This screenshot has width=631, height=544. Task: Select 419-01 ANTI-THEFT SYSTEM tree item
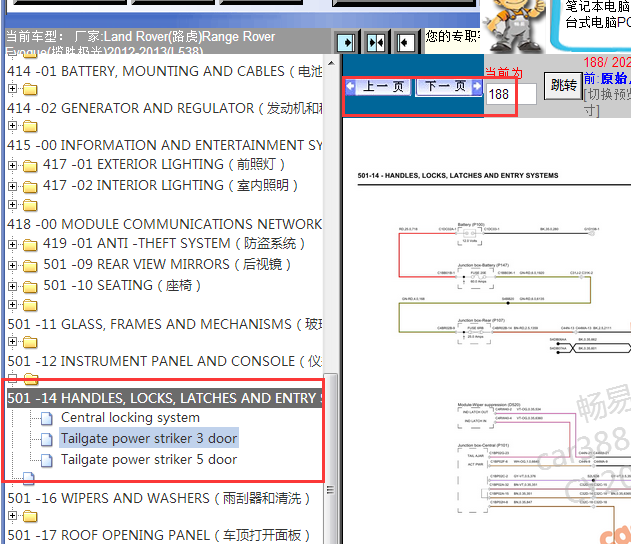coord(174,243)
